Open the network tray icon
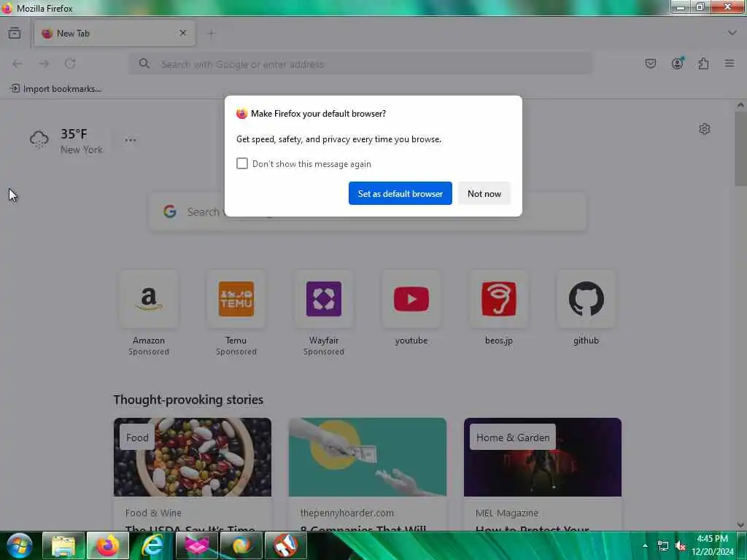This screenshot has height=560, width=747. 662,545
